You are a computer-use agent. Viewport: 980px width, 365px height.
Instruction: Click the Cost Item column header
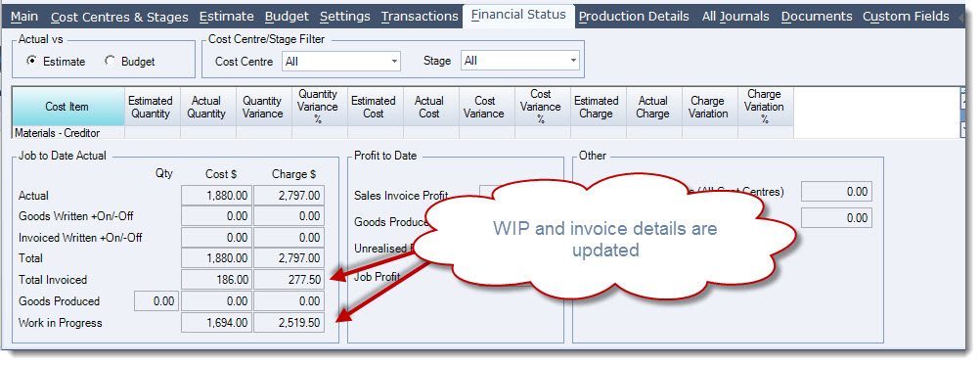point(68,107)
